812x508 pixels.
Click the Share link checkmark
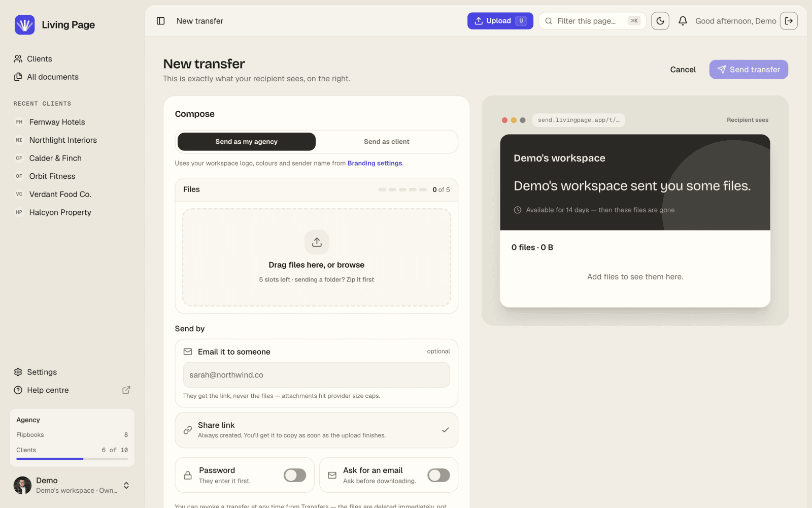(x=445, y=430)
